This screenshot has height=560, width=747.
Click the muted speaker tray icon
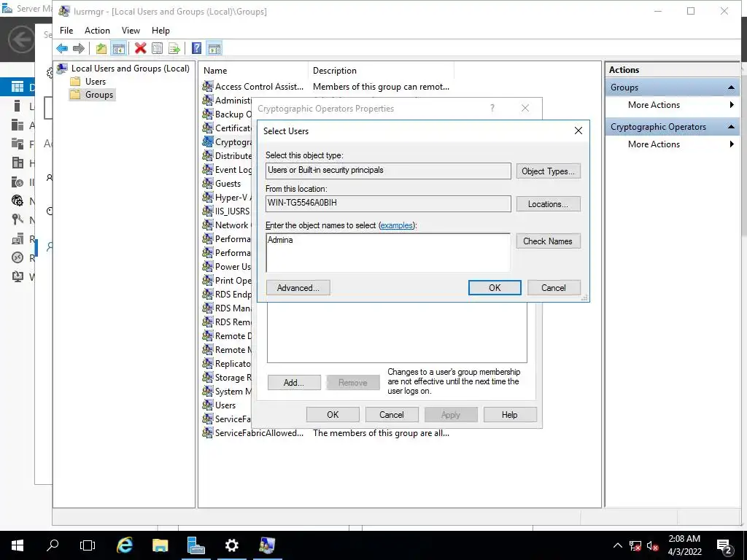[x=653, y=545]
